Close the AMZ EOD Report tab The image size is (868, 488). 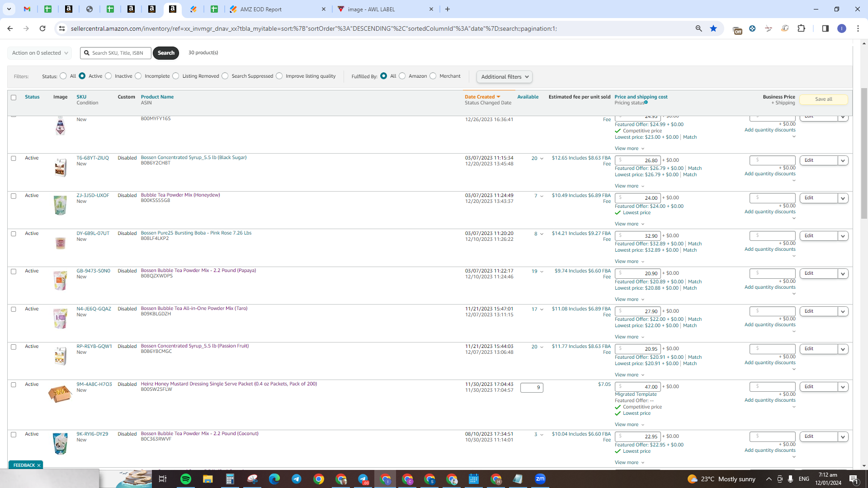click(324, 9)
